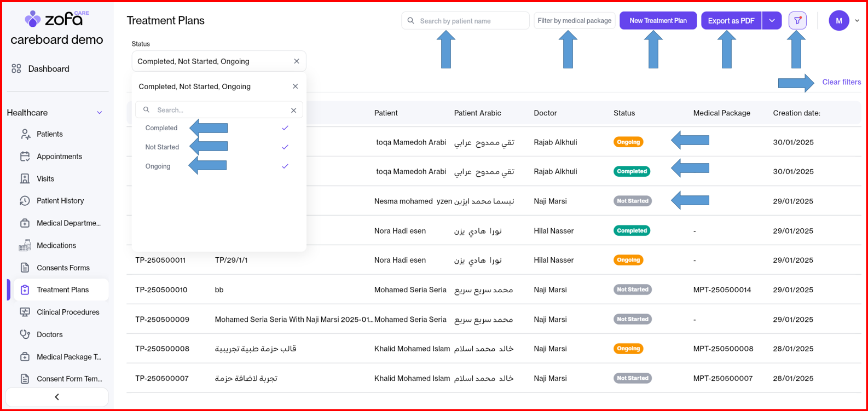Click the Doctors stethoscope icon
The height and width of the screenshot is (411, 868).
coord(25,334)
